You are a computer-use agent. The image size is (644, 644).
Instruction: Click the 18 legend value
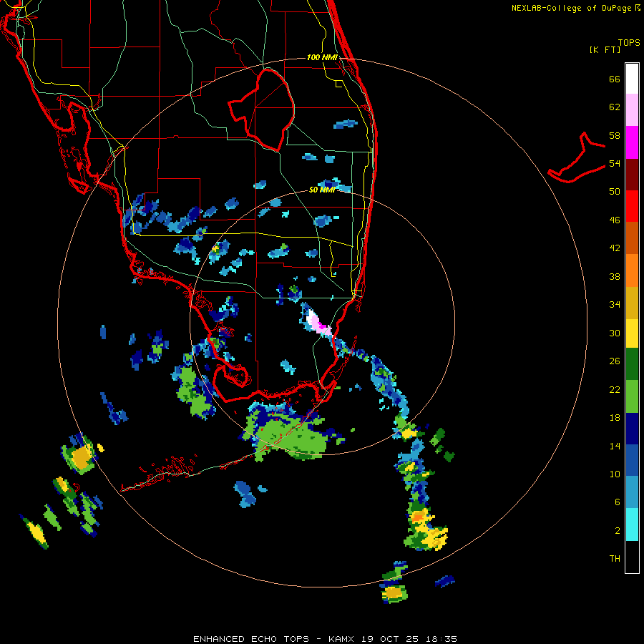coord(615,418)
